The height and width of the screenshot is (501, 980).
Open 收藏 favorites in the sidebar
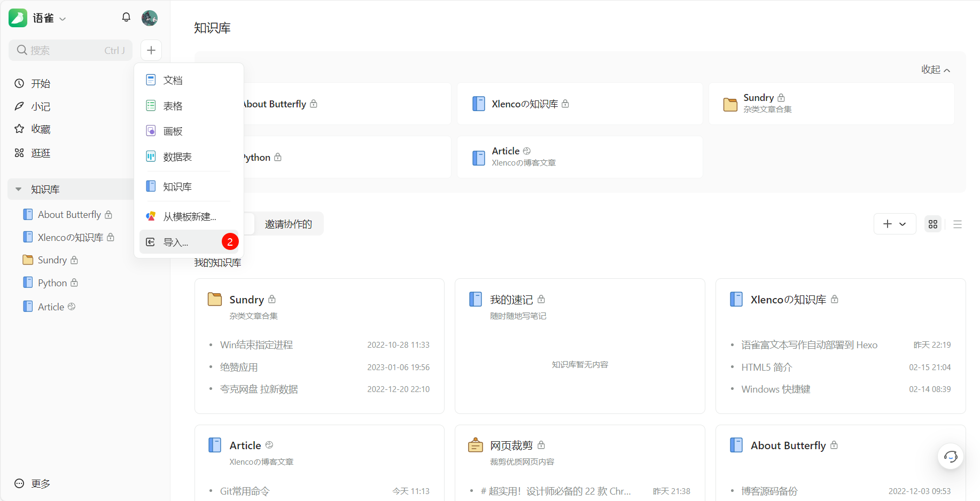41,129
